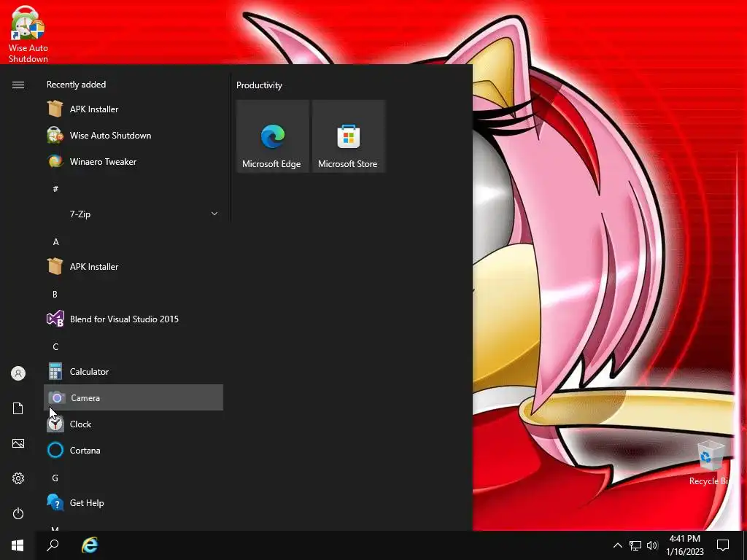Expand the 7-Zip folder chevron
The height and width of the screenshot is (560, 747).
tap(214, 214)
